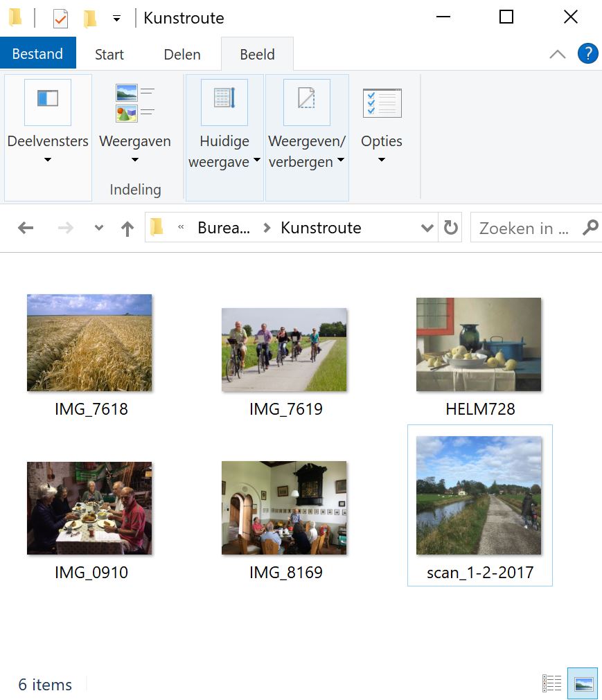Screen dimensions: 602x700
Task: Open the Quick Access Toolbar customize dropdown
Action: pyautogui.click(x=116, y=19)
